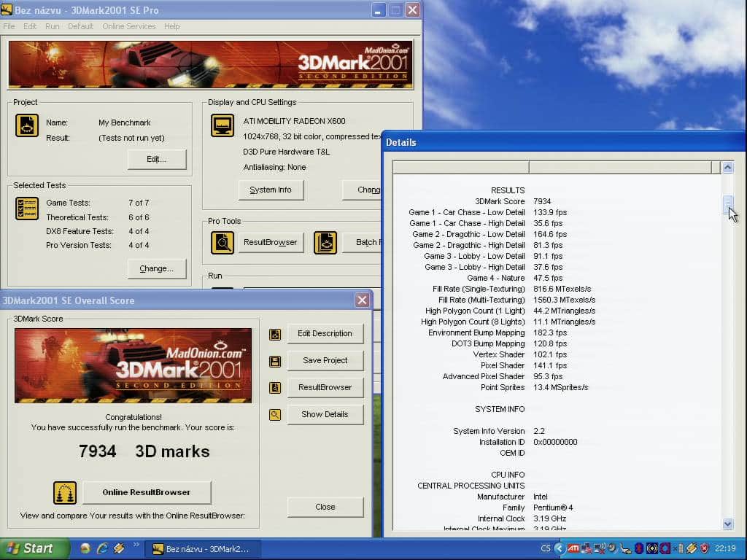The width and height of the screenshot is (747, 560).
Task: Click the Edit Description button
Action: 325,334
